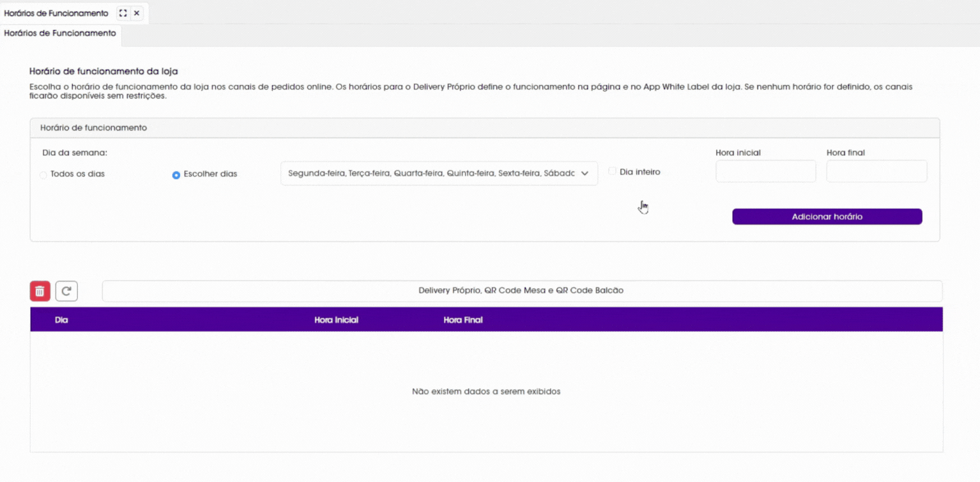The width and height of the screenshot is (980, 482).
Task: Click the refresh icon beside the trash
Action: [x=66, y=292]
